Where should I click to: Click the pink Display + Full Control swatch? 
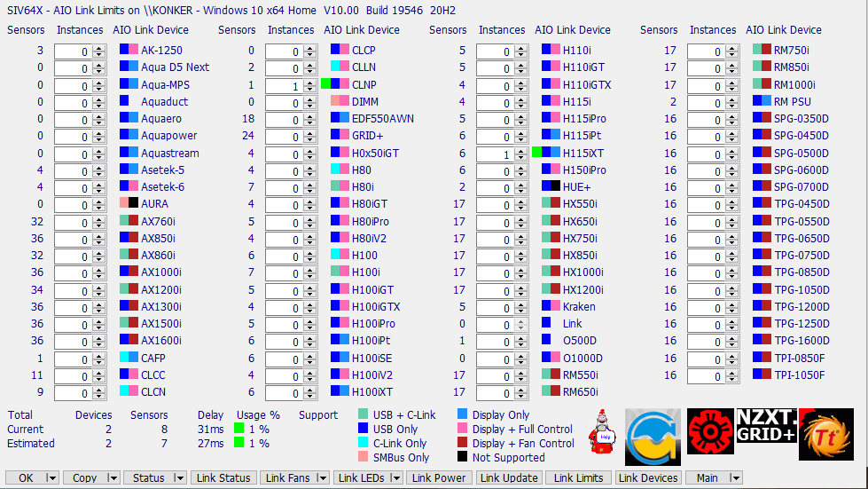pyautogui.click(x=462, y=428)
